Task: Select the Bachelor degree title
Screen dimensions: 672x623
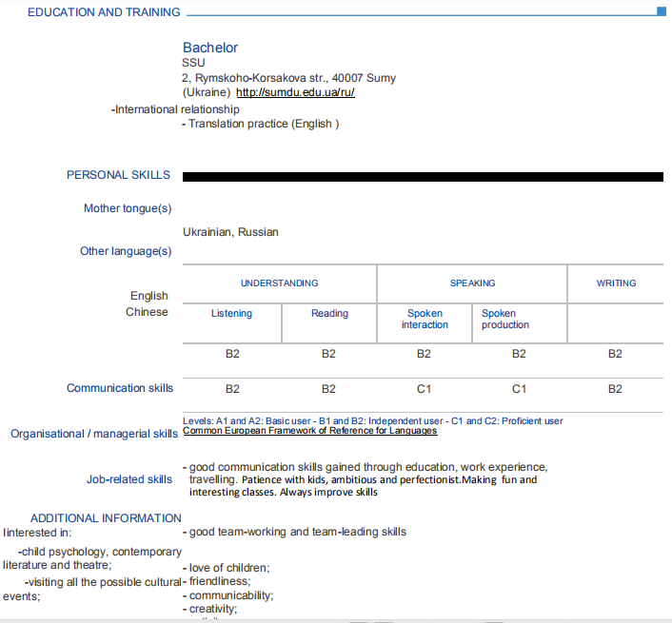Action: click(210, 48)
